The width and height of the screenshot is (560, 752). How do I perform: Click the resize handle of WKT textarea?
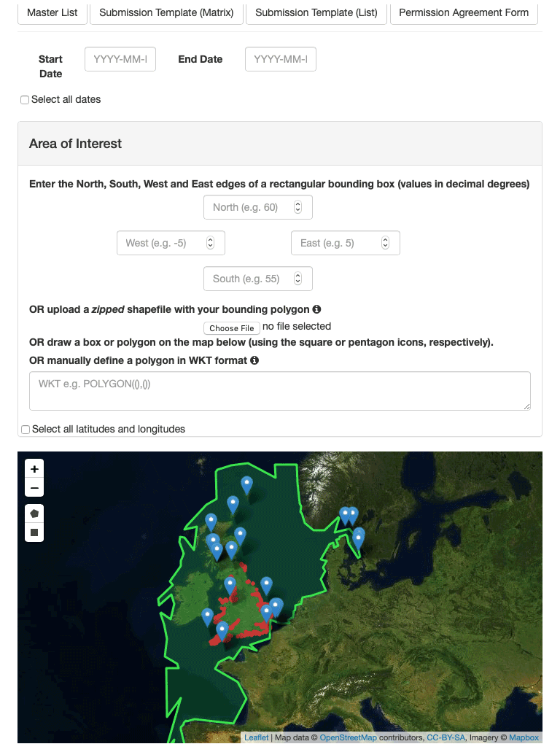pos(526,406)
